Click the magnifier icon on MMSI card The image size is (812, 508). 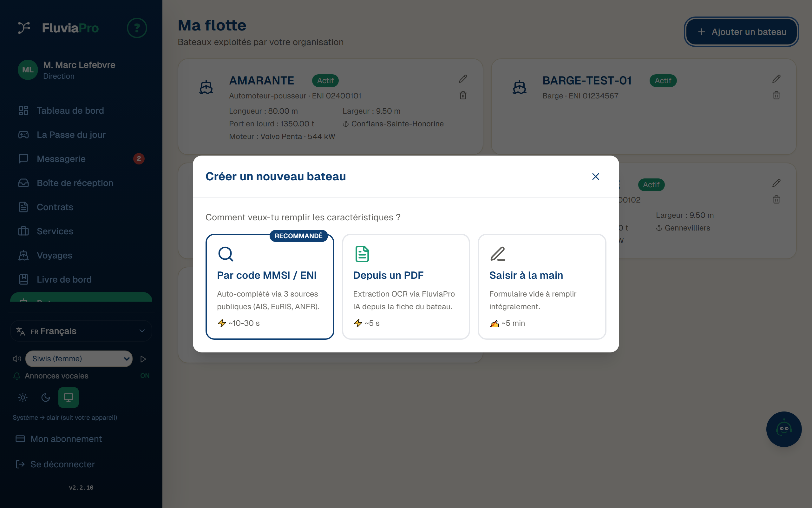coord(226,254)
